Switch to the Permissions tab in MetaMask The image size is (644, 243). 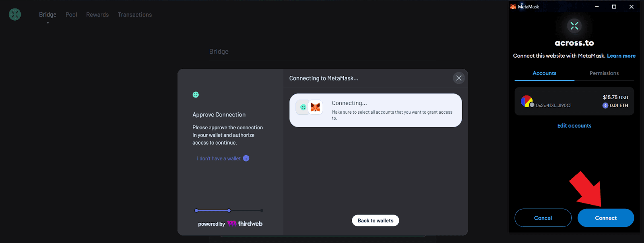(x=604, y=73)
